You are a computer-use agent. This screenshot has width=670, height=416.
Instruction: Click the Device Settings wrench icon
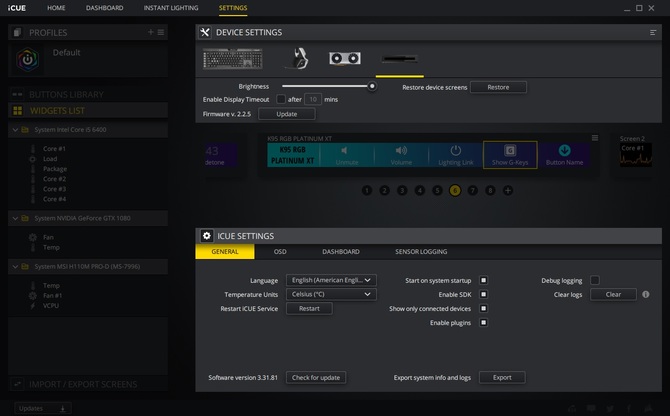(205, 32)
